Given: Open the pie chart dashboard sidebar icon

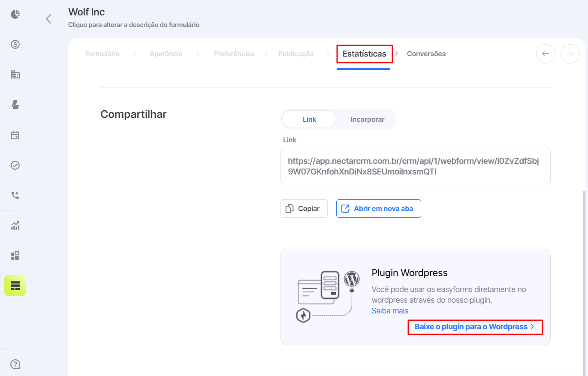Looking at the screenshot, I should click(x=15, y=14).
